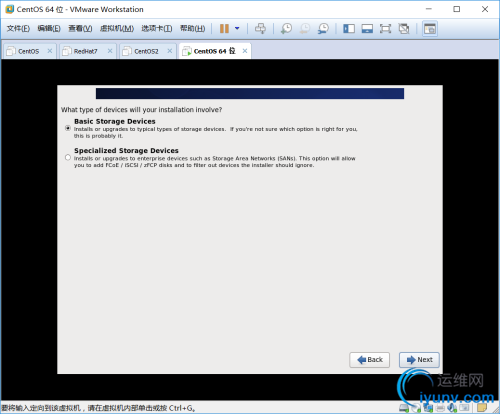
Task: Close the RedHat7 tab
Action: (x=110, y=51)
